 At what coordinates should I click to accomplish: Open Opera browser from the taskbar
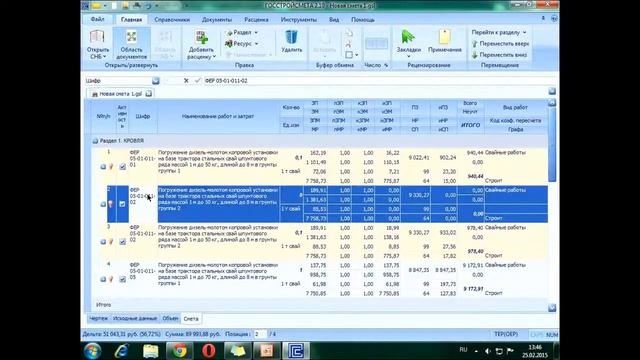pos(209,351)
